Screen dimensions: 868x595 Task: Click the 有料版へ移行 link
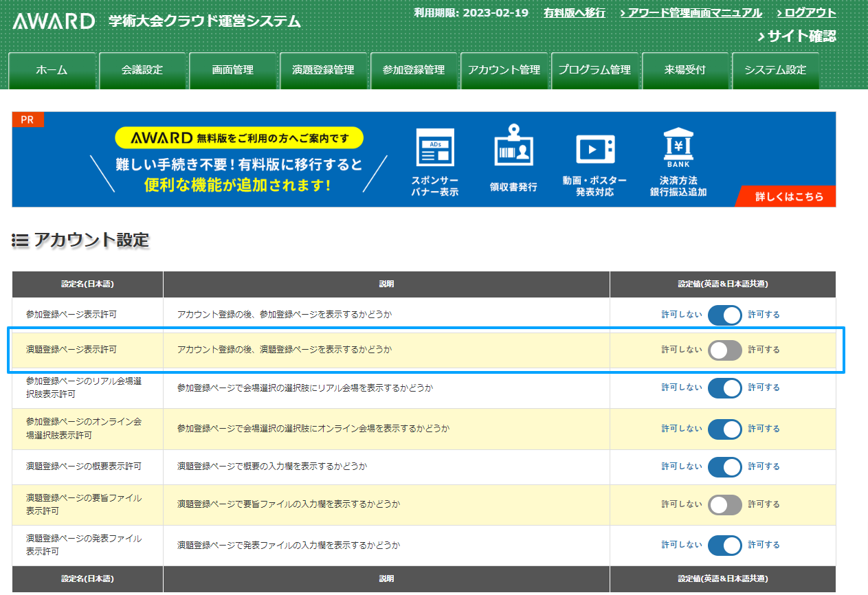point(575,13)
